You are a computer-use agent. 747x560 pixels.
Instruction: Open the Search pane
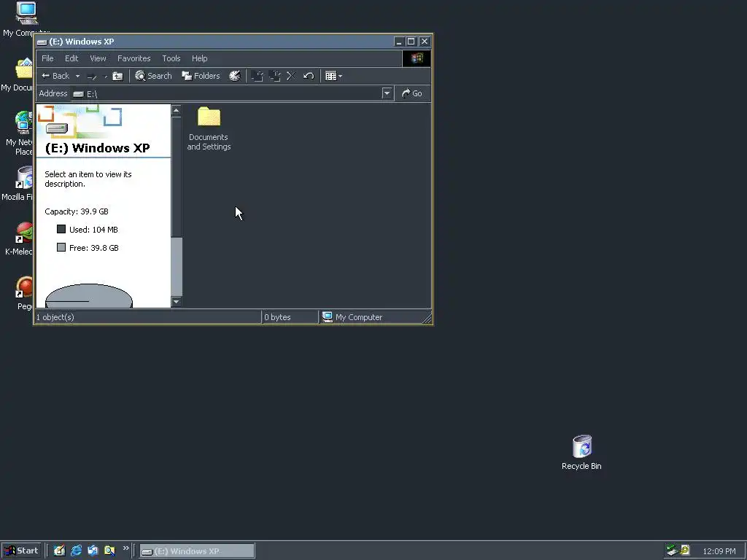(x=153, y=76)
